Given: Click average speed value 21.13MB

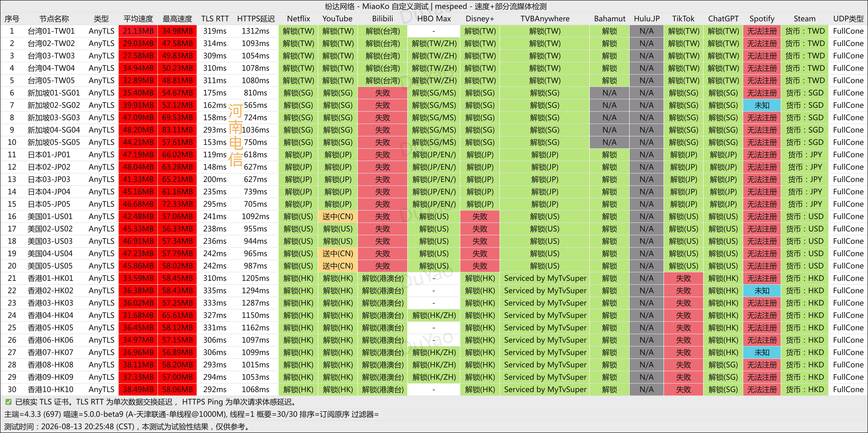Looking at the screenshot, I should pyautogui.click(x=138, y=31).
